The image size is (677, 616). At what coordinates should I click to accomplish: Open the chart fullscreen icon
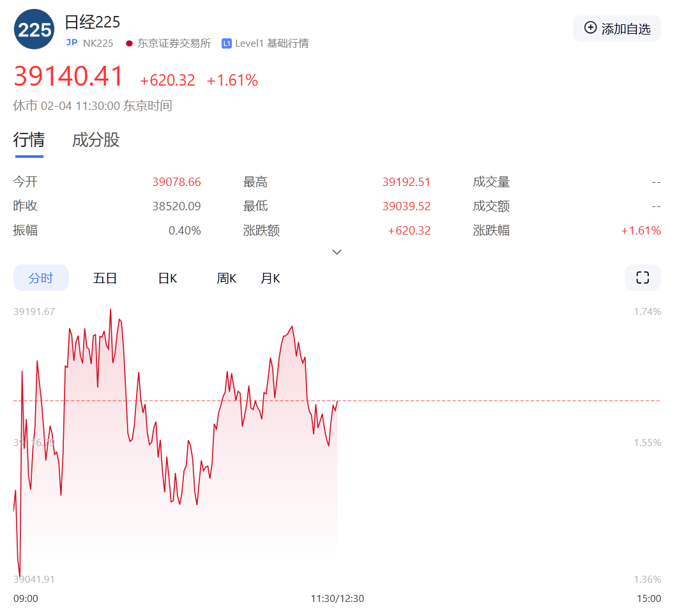pos(642,277)
